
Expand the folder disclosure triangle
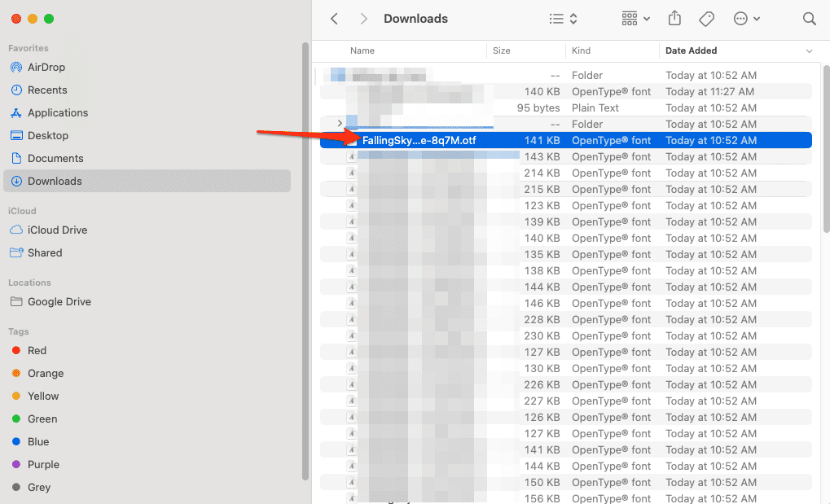pos(340,124)
